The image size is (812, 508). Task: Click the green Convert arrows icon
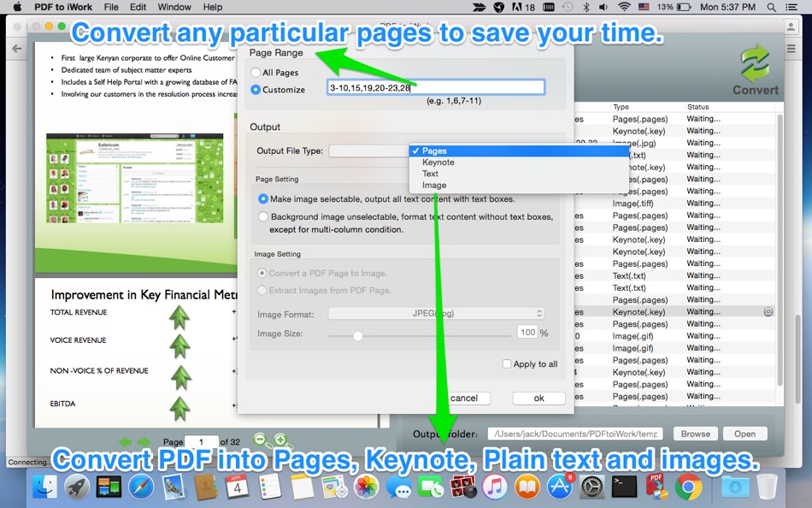755,63
